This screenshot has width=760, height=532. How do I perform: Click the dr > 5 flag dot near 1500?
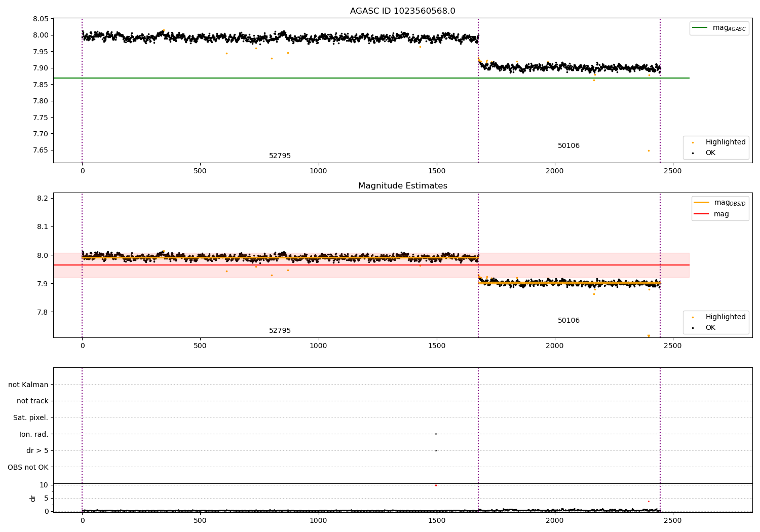point(436,450)
